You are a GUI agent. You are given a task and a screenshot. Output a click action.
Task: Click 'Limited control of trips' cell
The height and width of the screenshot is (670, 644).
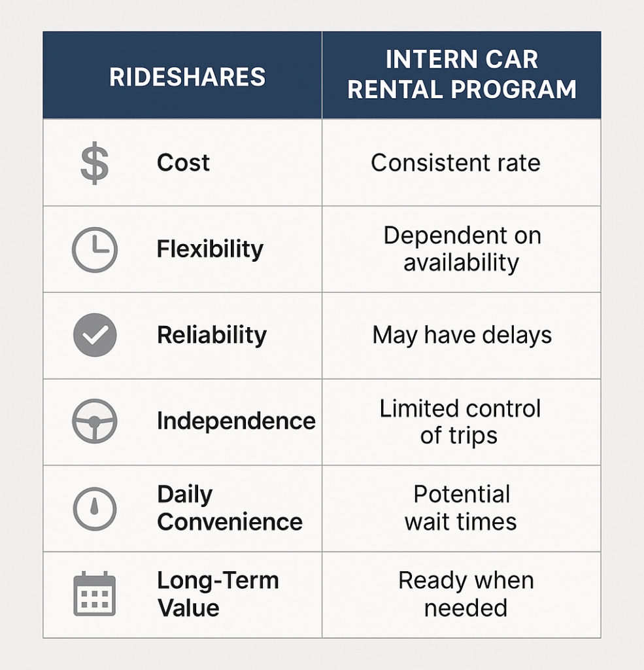point(460,421)
